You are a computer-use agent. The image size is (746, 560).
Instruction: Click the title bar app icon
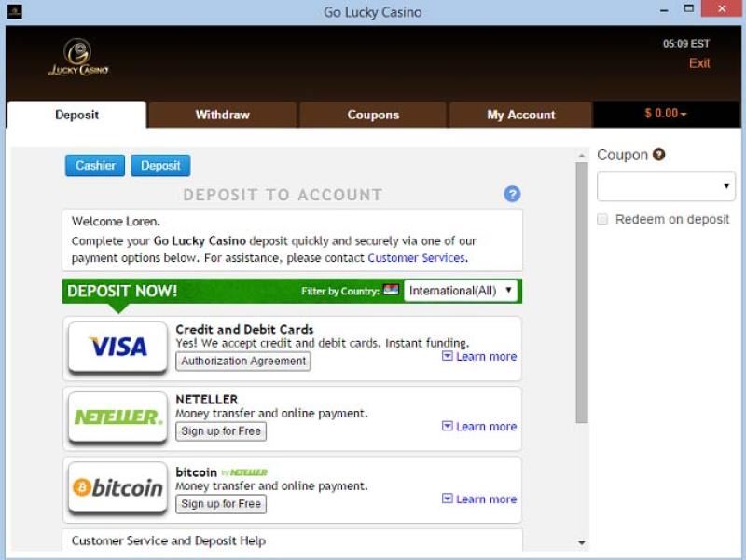click(15, 12)
